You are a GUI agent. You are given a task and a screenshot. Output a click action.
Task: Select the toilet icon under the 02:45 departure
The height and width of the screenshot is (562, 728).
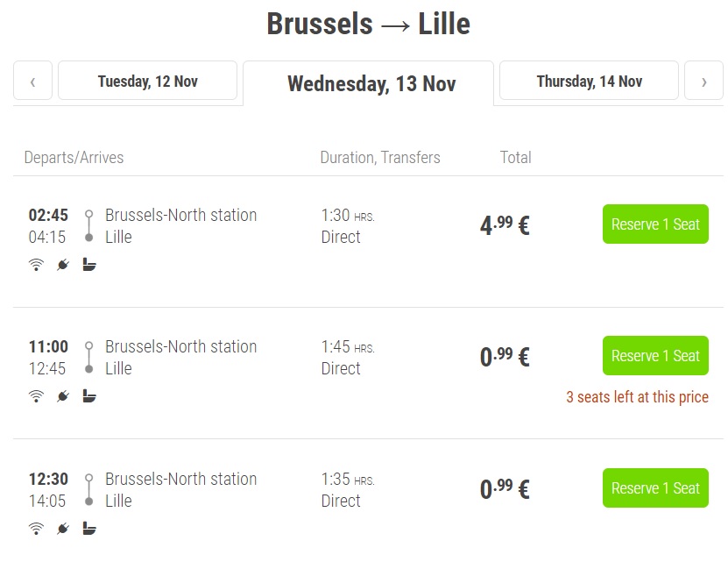[88, 264]
